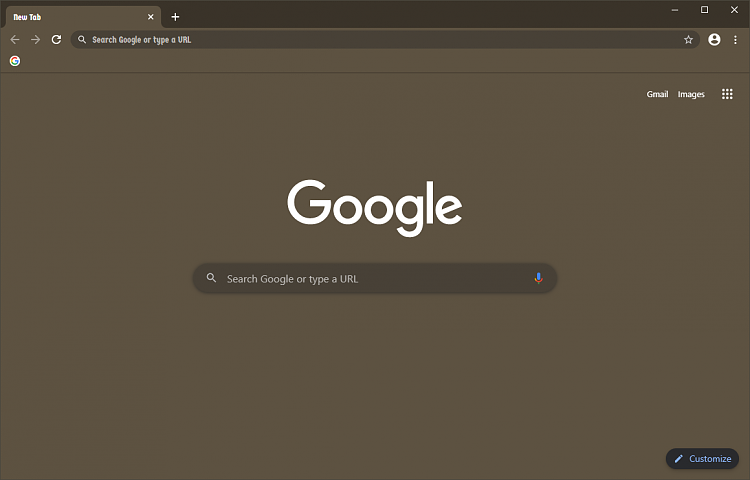Screen dimensions: 750x480
Task: Maximize the browser window
Action: pyautogui.click(x=705, y=10)
